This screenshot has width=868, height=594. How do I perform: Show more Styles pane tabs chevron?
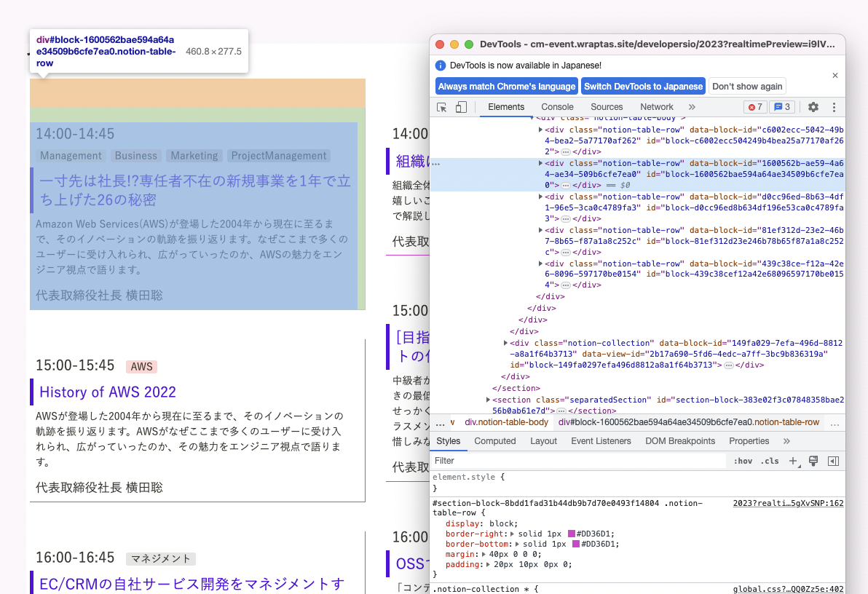point(786,441)
